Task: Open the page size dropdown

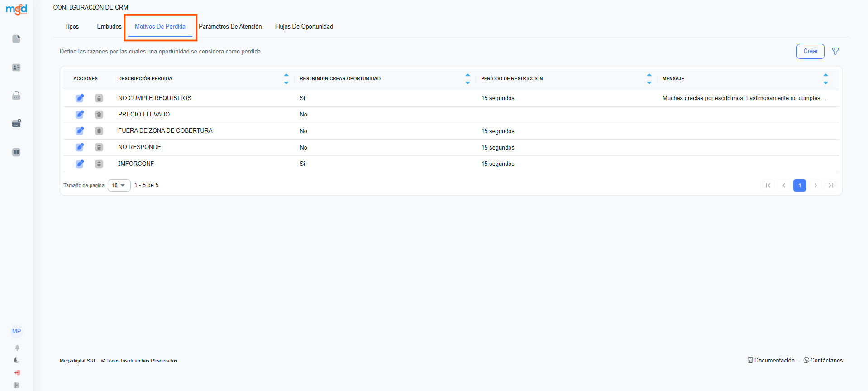Action: point(119,185)
